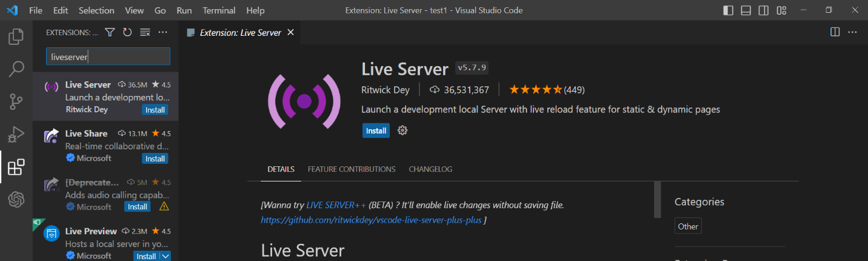Split the editor to the right
The height and width of the screenshot is (261, 868).
pyautogui.click(x=835, y=32)
